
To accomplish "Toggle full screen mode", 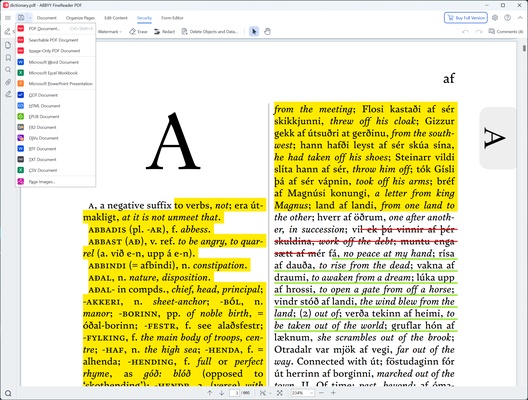I will click(279, 393).
